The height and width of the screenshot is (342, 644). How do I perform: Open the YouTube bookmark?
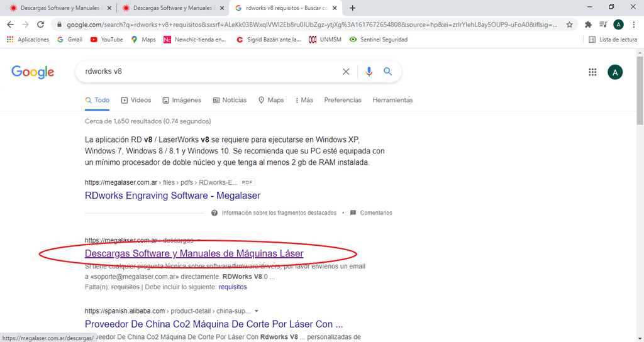107,40
